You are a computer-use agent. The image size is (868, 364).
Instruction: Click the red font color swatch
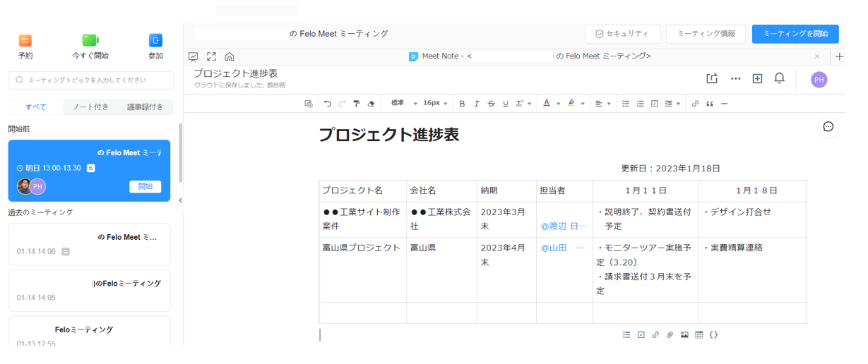pyautogui.click(x=547, y=104)
